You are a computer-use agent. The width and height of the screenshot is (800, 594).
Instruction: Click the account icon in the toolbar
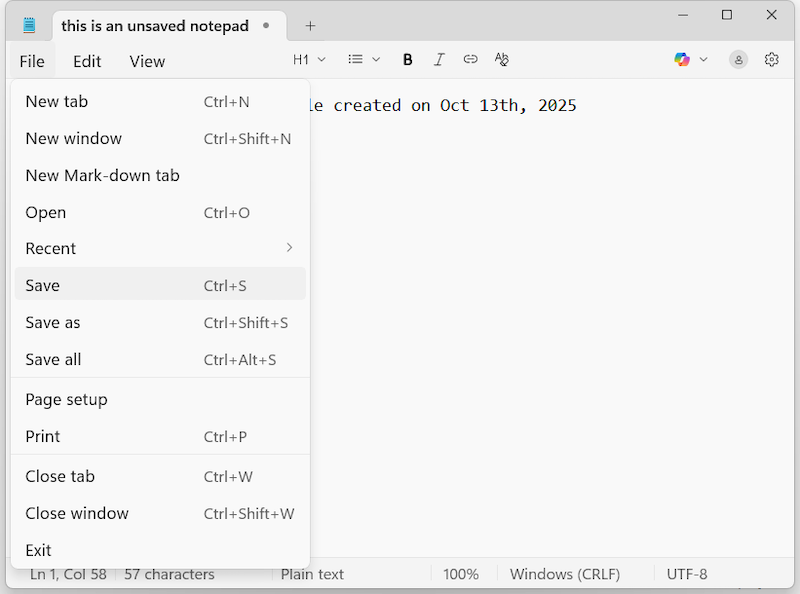coord(738,60)
